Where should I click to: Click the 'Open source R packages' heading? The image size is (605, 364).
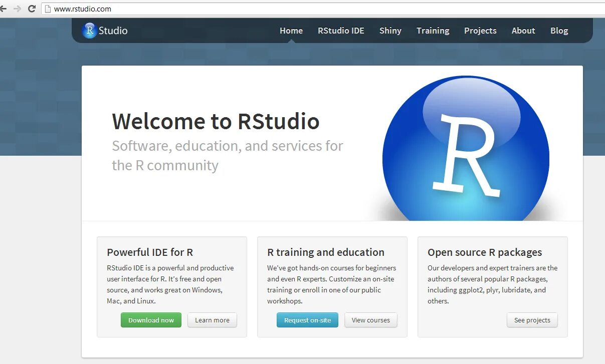coord(485,252)
